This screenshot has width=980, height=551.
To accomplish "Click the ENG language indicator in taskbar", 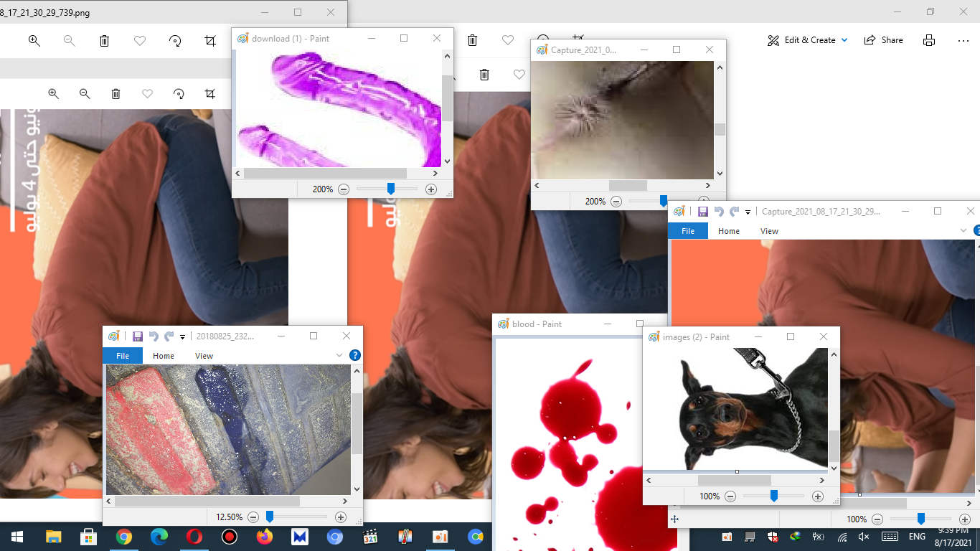I will pyautogui.click(x=917, y=537).
